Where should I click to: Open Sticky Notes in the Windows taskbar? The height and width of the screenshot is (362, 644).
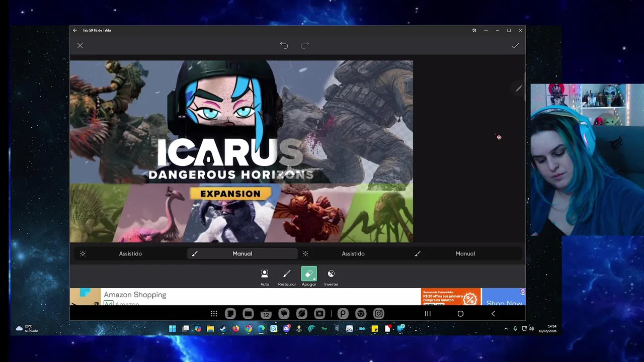[x=375, y=329]
